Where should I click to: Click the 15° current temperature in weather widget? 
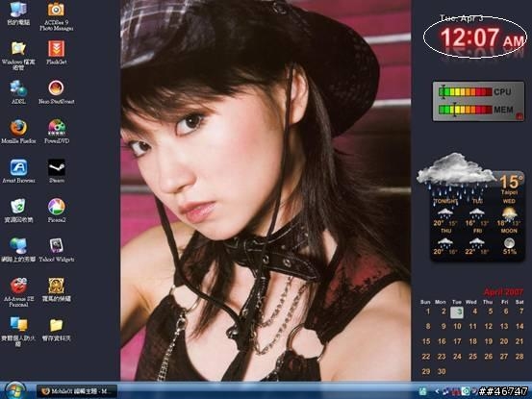[x=511, y=182]
